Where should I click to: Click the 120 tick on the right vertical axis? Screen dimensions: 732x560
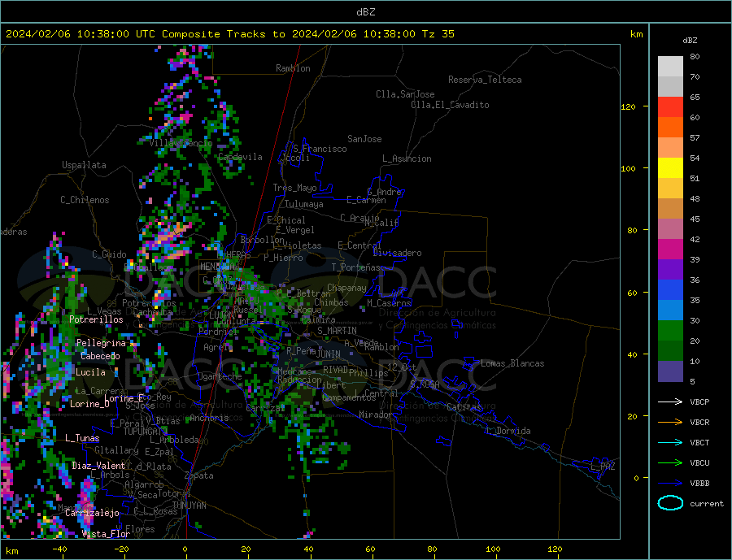[x=629, y=106]
